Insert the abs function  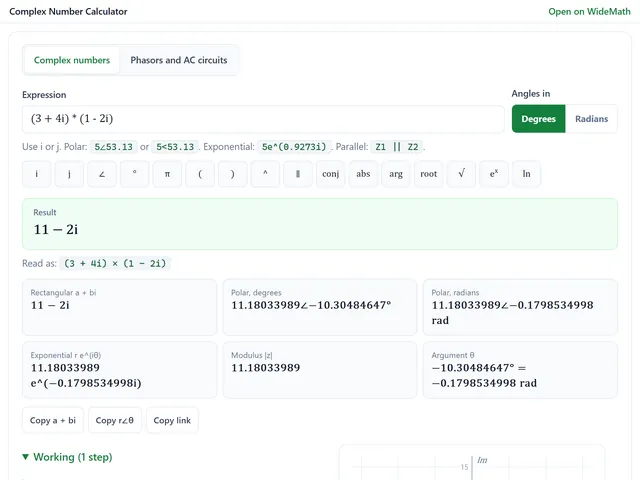pos(363,174)
